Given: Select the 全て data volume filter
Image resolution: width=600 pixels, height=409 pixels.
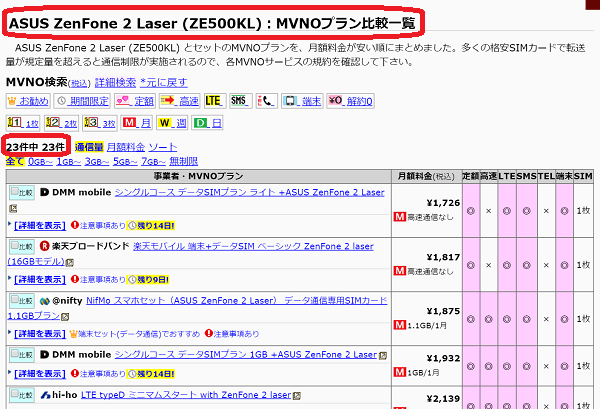Looking at the screenshot, I should (x=15, y=161).
